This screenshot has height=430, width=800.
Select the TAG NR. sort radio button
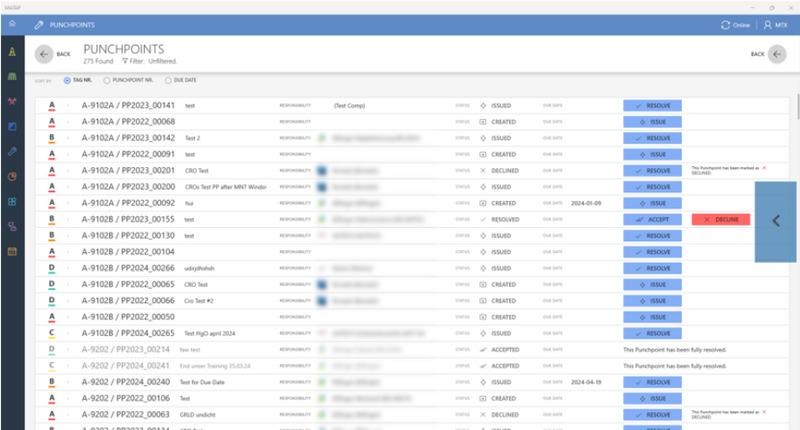click(67, 79)
